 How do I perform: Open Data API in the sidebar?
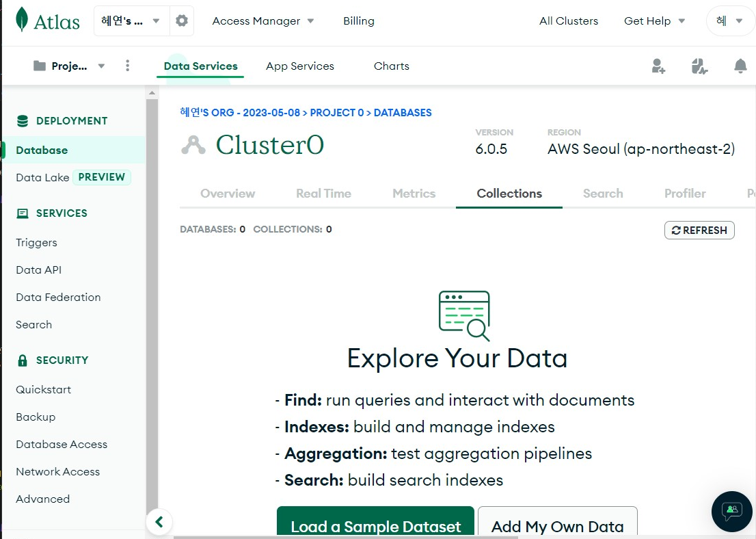pos(38,269)
